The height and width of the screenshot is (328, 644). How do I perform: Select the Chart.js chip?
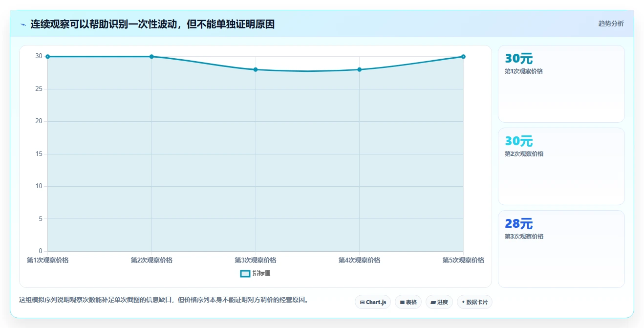pos(373,302)
